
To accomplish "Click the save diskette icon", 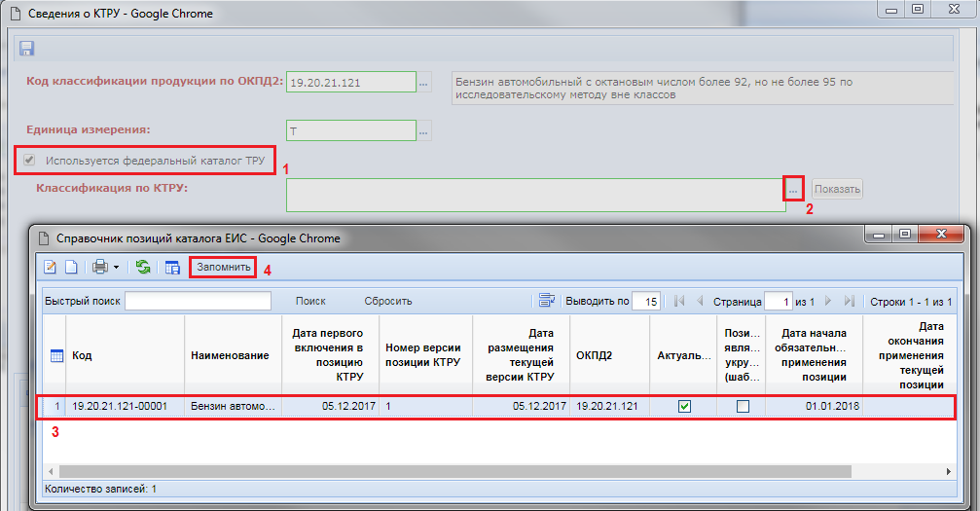I will [26, 48].
